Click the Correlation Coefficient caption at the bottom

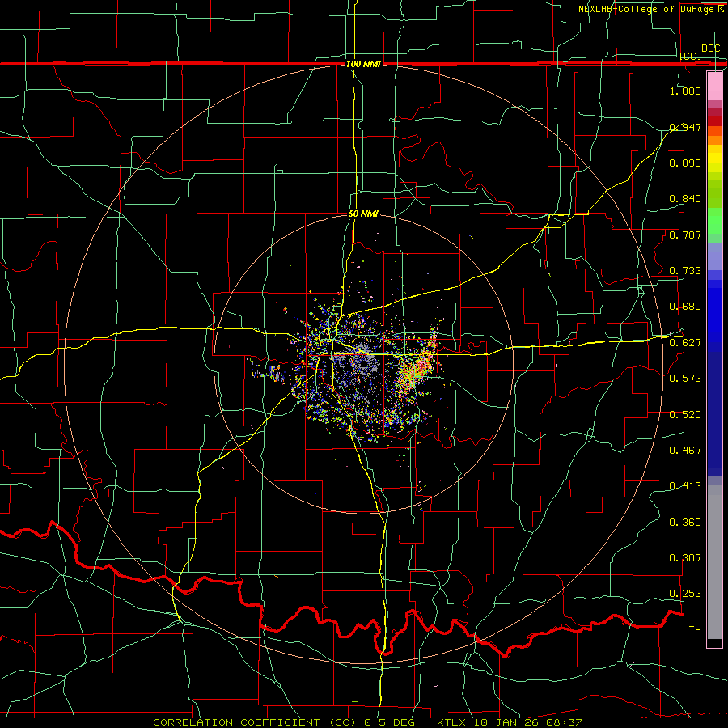[x=366, y=722]
